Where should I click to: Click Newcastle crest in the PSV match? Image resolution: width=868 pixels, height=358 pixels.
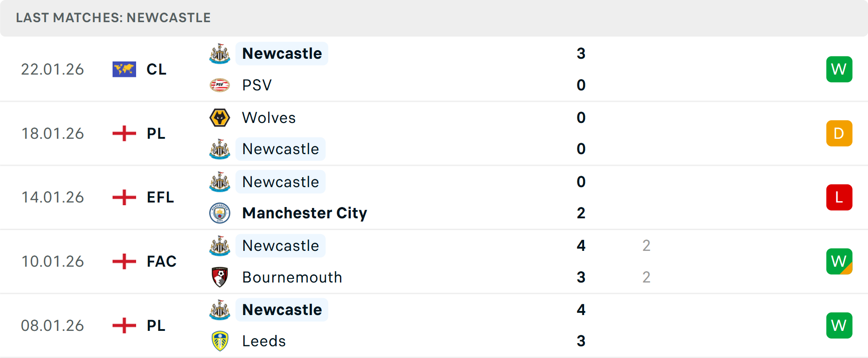click(220, 54)
